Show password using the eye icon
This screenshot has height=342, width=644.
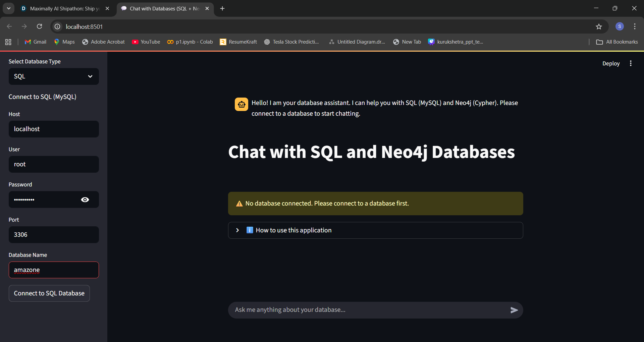[x=85, y=200]
